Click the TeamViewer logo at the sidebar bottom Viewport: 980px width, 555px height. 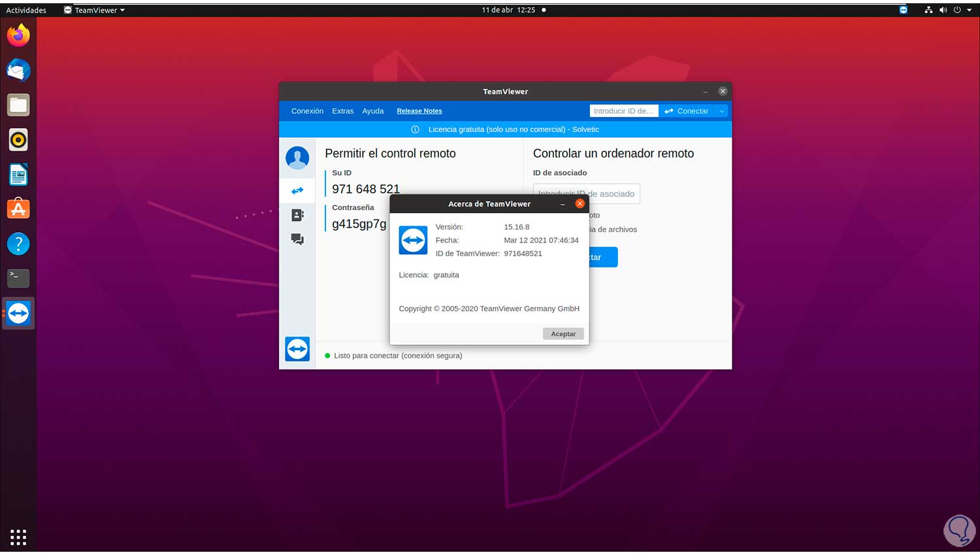[x=297, y=349]
